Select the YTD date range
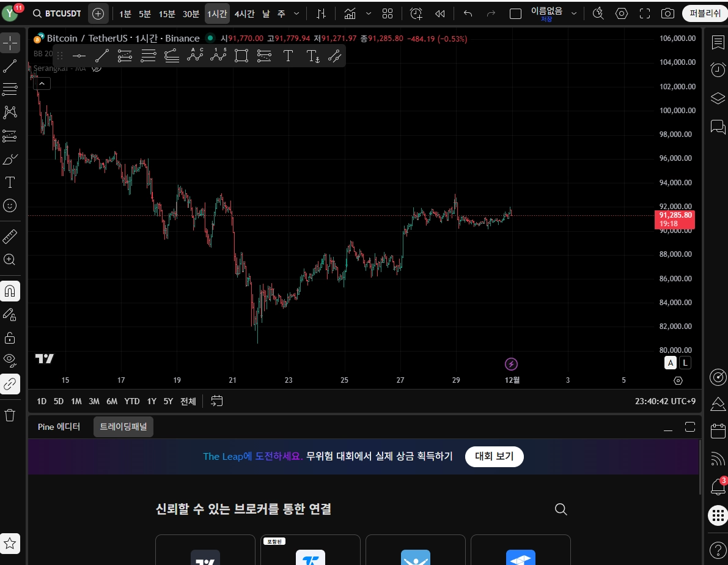728x565 pixels. click(132, 401)
